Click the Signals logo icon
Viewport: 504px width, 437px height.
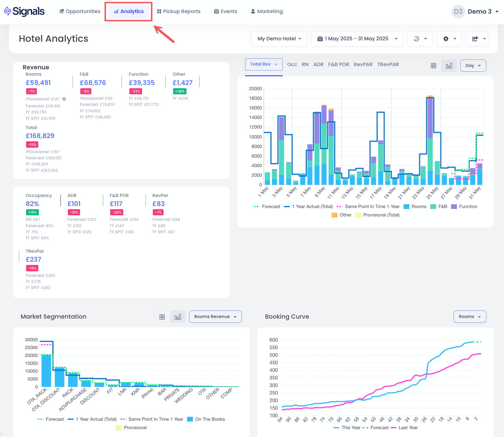point(8,11)
